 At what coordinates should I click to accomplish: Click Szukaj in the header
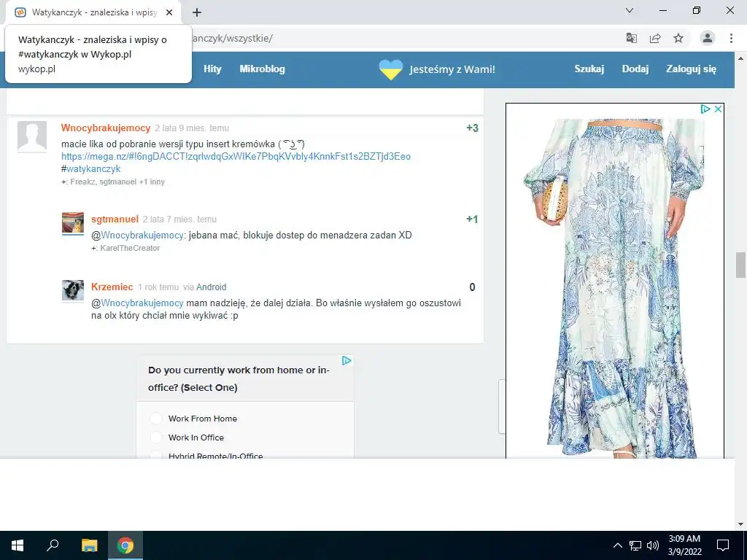pyautogui.click(x=589, y=69)
